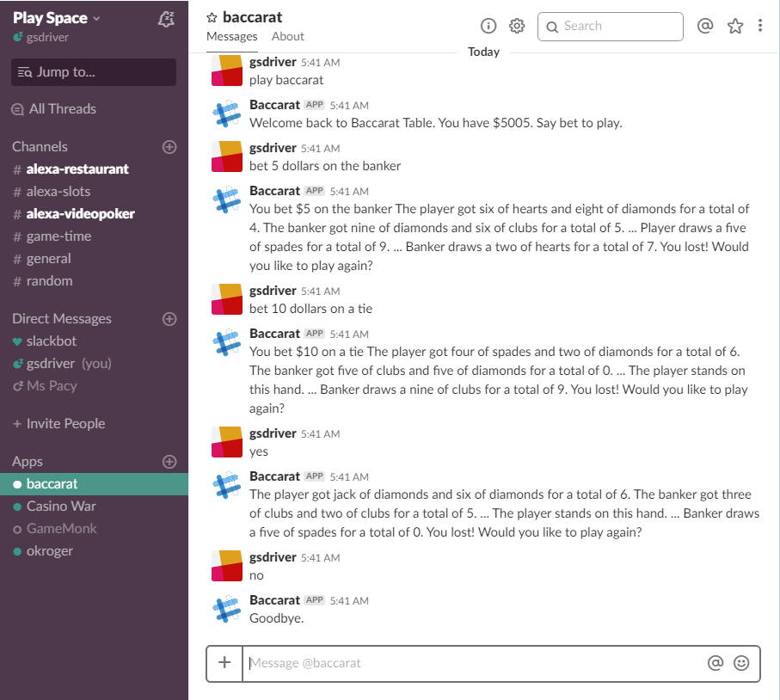
Task: Click Invite People link
Action: click(x=59, y=424)
